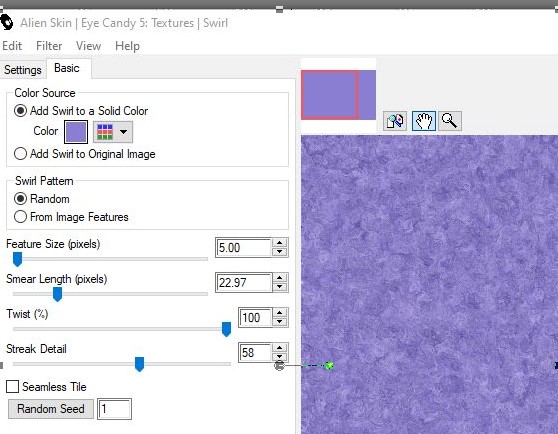This screenshot has width=558, height=434.
Task: Select the hand pan tool
Action: [x=423, y=121]
